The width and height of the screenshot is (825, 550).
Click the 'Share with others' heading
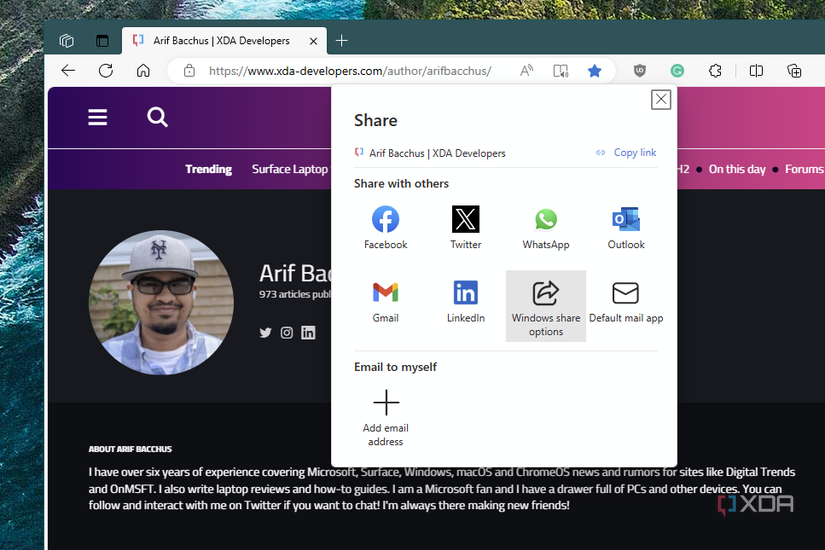tap(401, 184)
